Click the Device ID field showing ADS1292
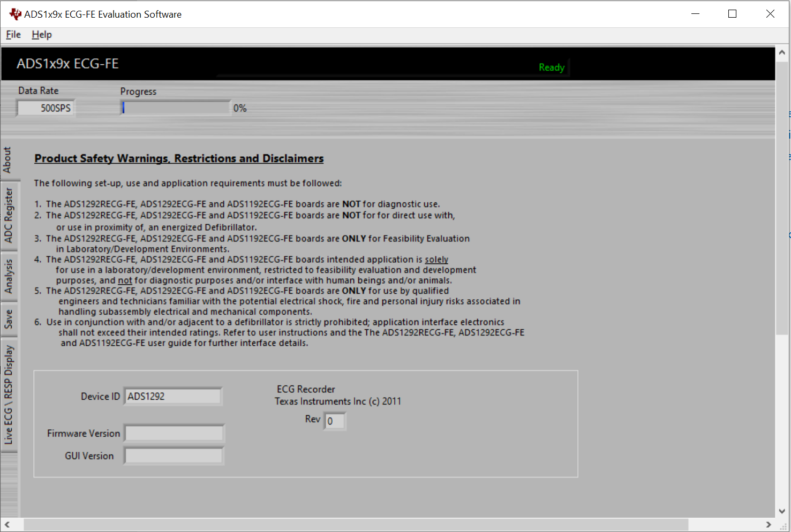791x532 pixels. (172, 397)
